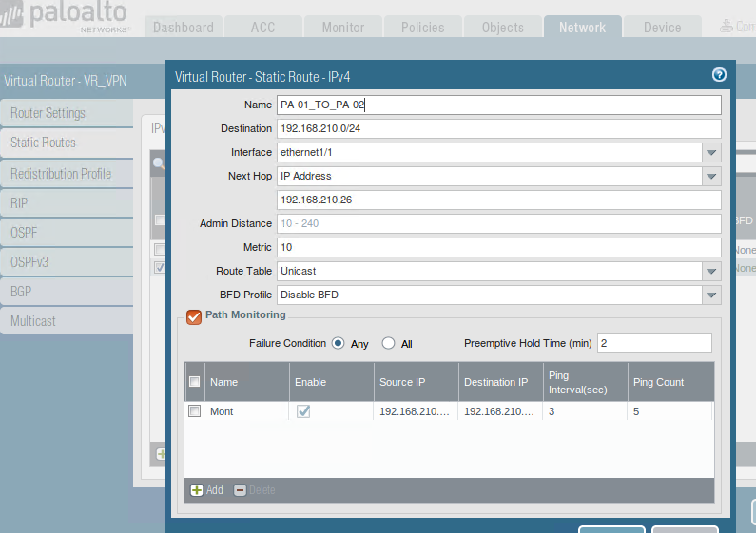756x533 pixels.
Task: Open the Interface ethernet1/1 dropdown
Action: [711, 152]
